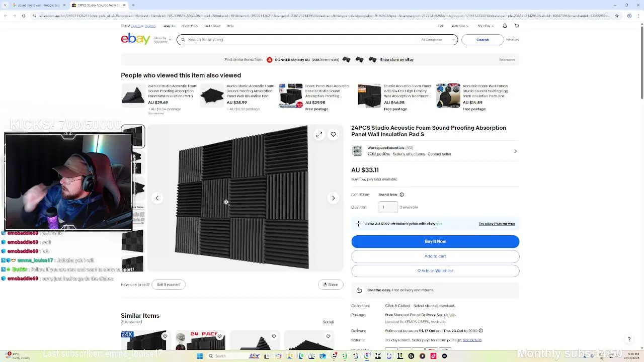The height and width of the screenshot is (362, 644).
Task: Go back with the browser back arrow
Action: click(x=5, y=16)
